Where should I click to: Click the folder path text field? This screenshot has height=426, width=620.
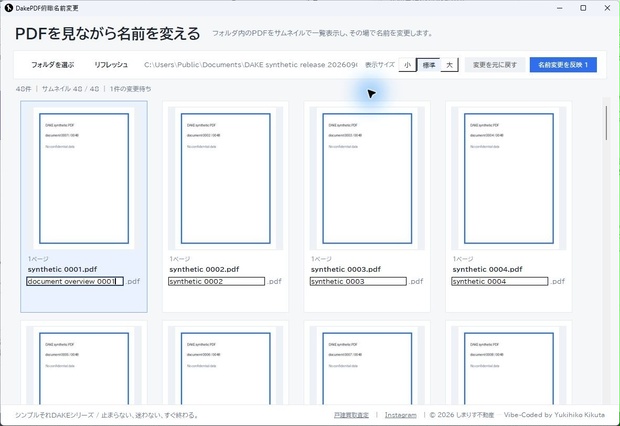251,65
